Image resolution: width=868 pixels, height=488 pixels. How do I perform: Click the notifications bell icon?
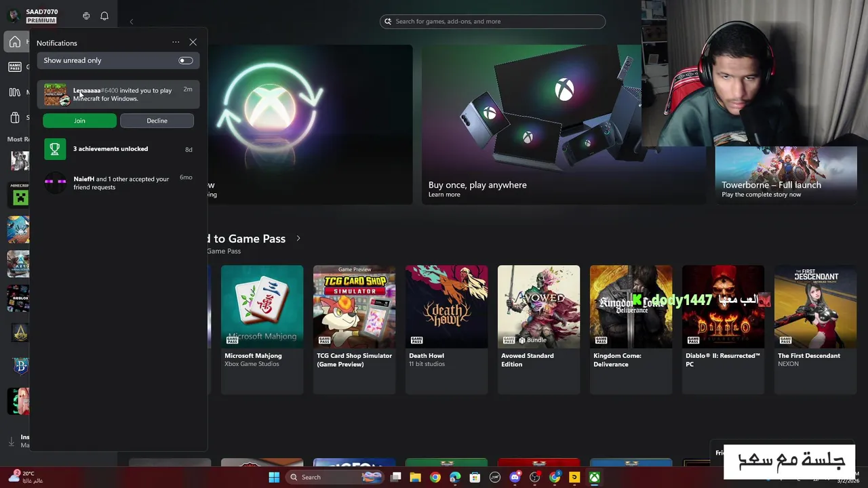tap(104, 16)
